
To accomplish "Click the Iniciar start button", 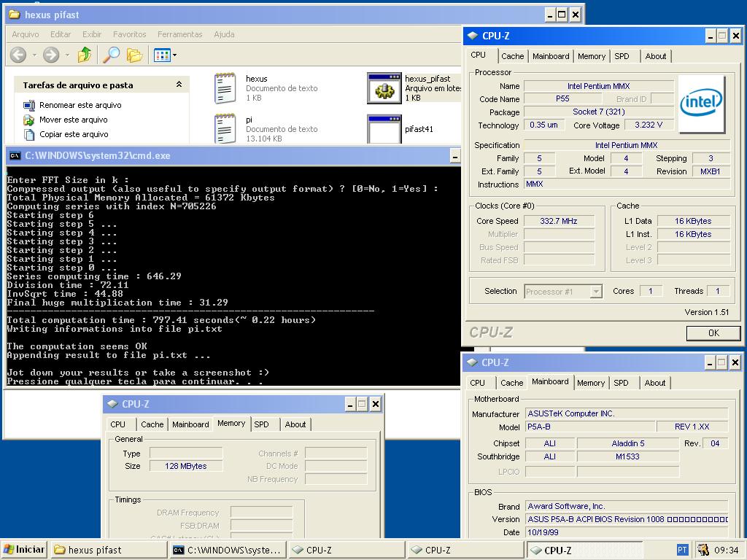I will [24, 550].
